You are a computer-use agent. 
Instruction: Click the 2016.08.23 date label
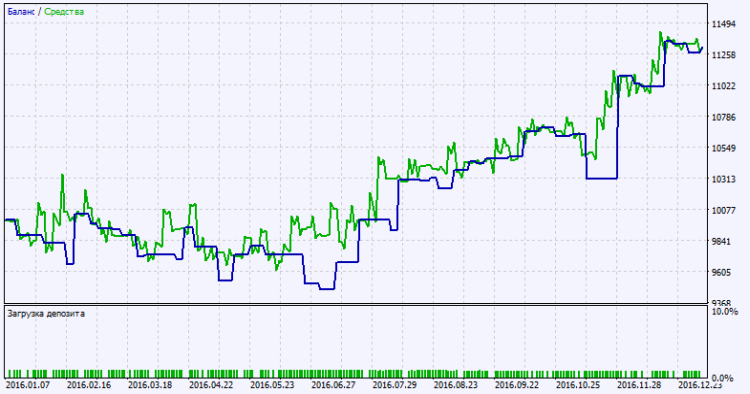(x=456, y=385)
